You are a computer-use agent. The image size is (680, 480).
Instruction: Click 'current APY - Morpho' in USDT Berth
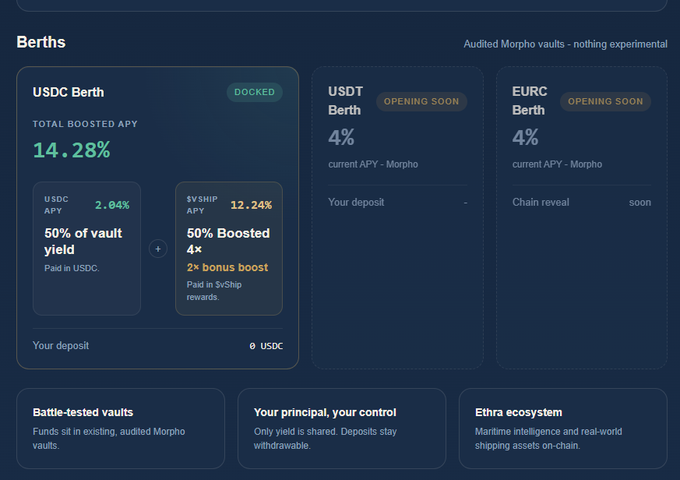click(373, 164)
